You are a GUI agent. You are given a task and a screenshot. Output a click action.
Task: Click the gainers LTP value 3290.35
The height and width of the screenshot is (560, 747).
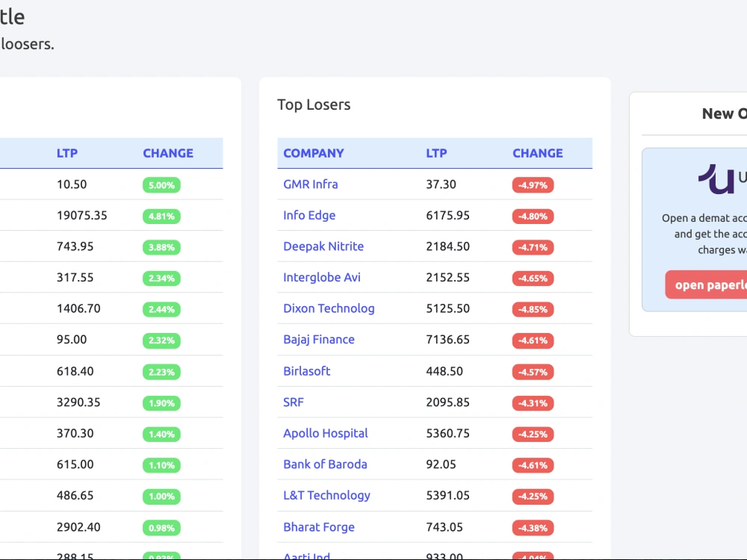78,402
